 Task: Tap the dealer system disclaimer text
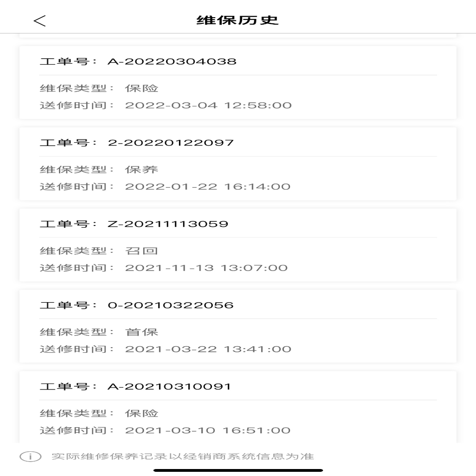coord(183,456)
